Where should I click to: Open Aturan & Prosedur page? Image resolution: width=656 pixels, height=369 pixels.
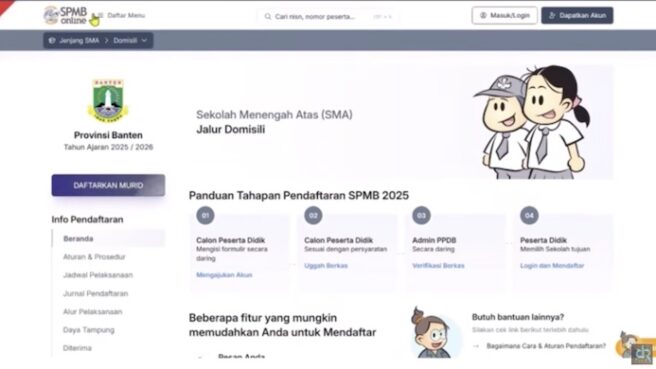[x=94, y=257]
